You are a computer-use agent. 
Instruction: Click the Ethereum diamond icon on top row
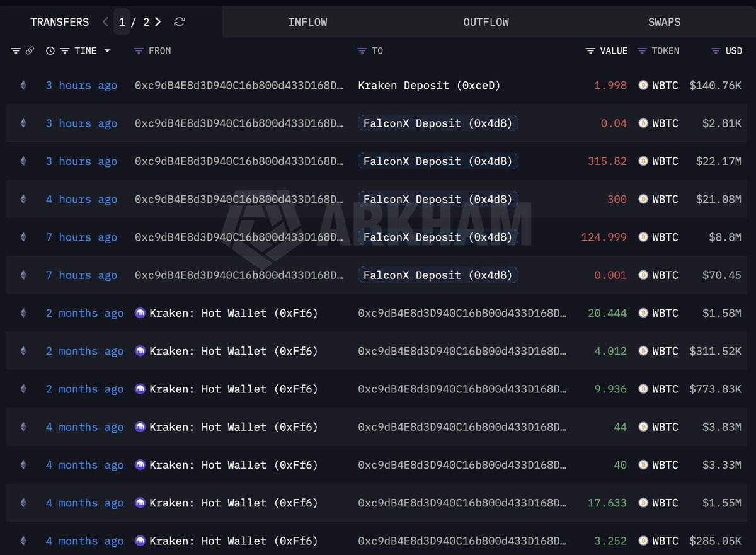click(x=23, y=85)
